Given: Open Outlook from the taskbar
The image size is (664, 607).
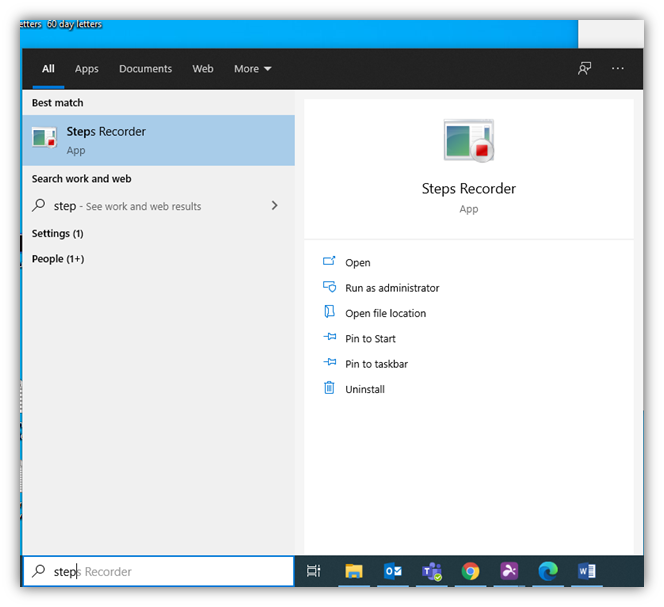Looking at the screenshot, I should point(393,571).
